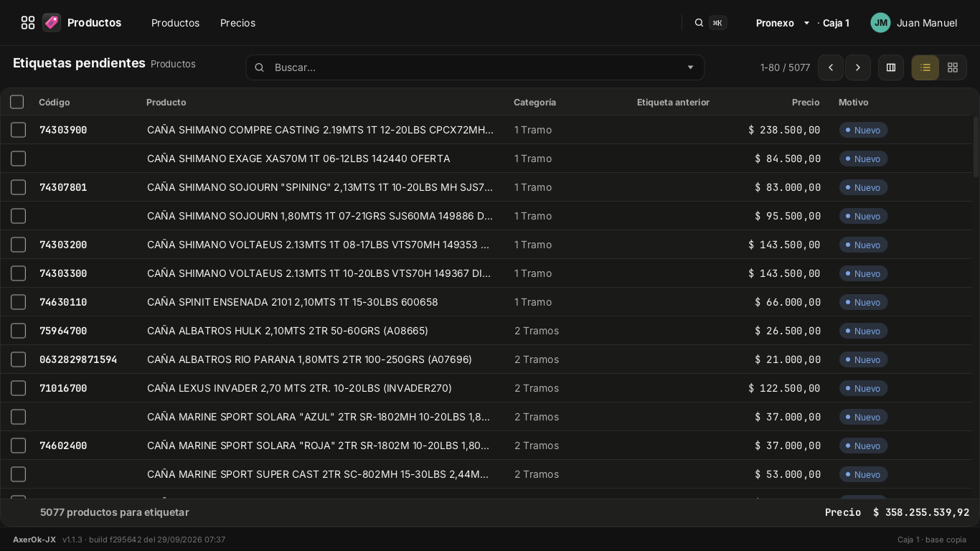980x551 pixels.
Task: Click the JM user avatar
Action: 880,23
